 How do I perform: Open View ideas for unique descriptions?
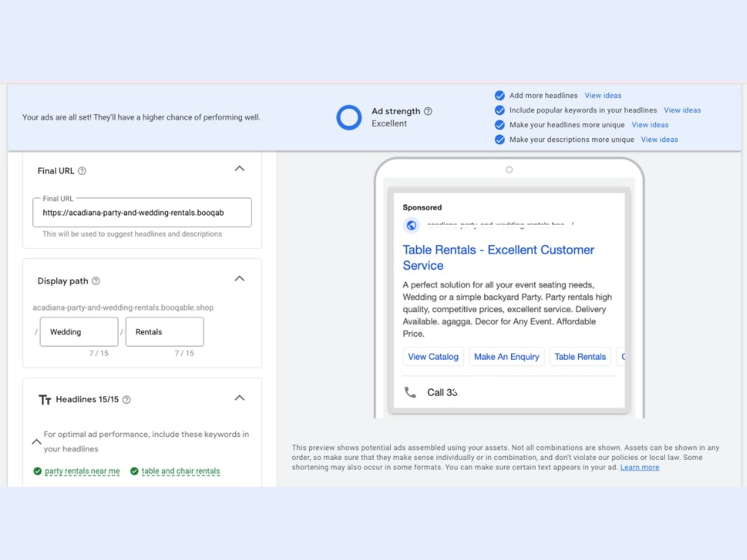pos(660,140)
